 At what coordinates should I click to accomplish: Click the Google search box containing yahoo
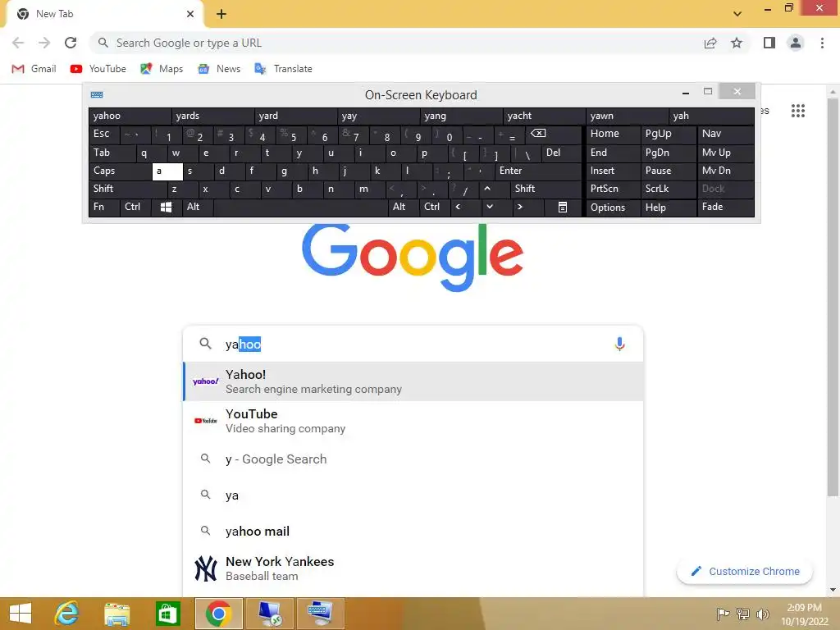point(413,344)
